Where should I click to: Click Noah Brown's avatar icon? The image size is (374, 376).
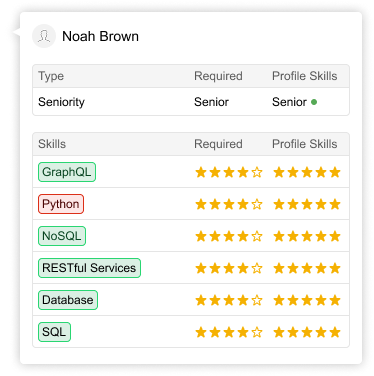point(44,36)
